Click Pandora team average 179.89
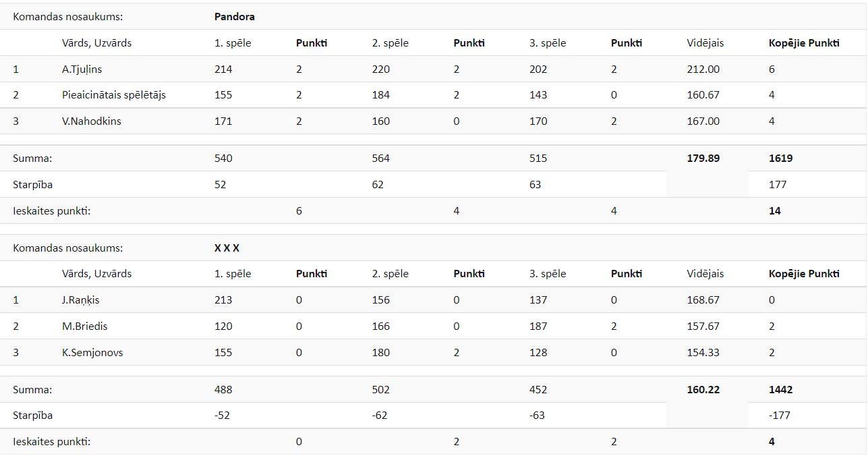The width and height of the screenshot is (868, 456). point(703,159)
